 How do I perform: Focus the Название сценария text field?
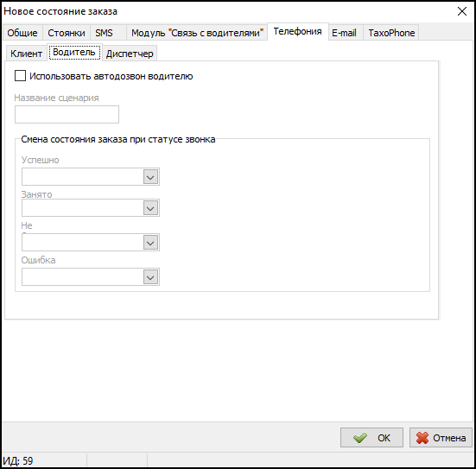click(x=67, y=114)
